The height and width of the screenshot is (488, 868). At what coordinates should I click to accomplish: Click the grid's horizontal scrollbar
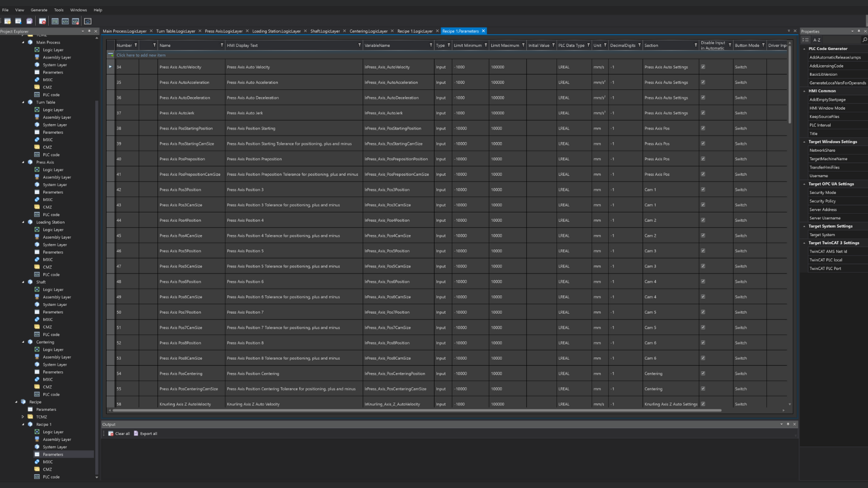[x=416, y=410]
